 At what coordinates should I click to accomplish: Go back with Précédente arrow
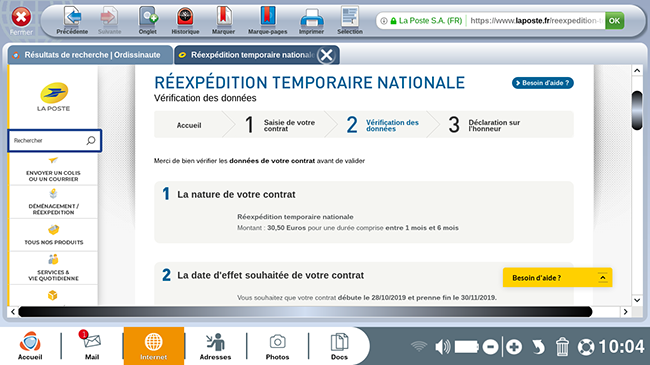tap(72, 21)
